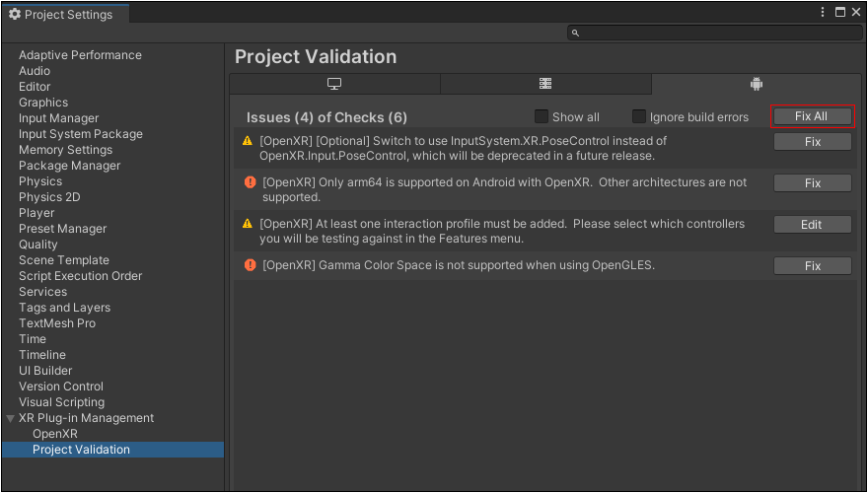Click the Fix All button
Screen dimensions: 868x493
[x=812, y=116]
